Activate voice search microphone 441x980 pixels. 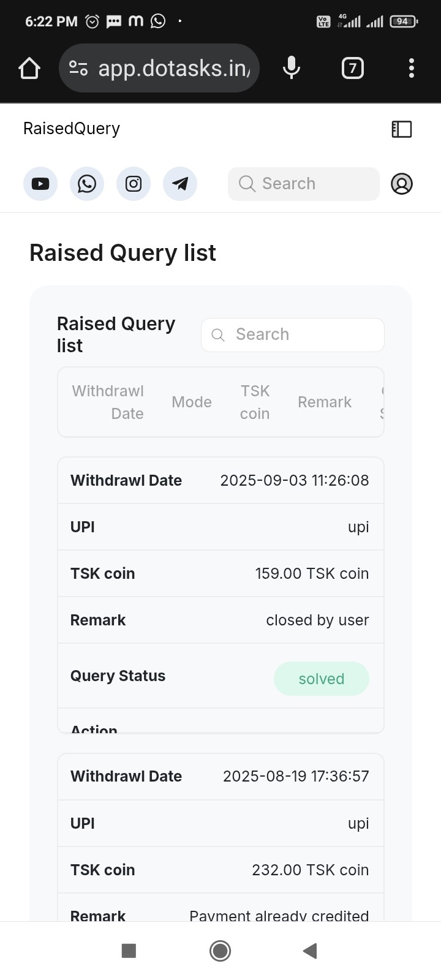pyautogui.click(x=292, y=68)
